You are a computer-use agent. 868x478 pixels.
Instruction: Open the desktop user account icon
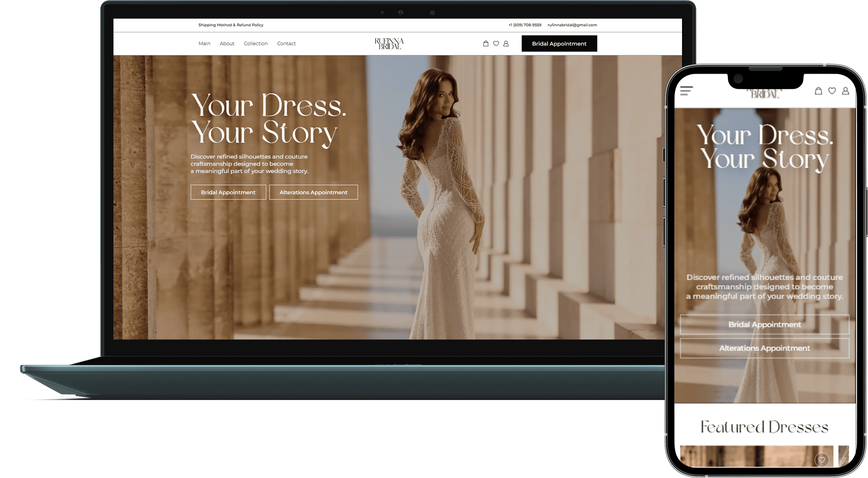click(x=506, y=44)
